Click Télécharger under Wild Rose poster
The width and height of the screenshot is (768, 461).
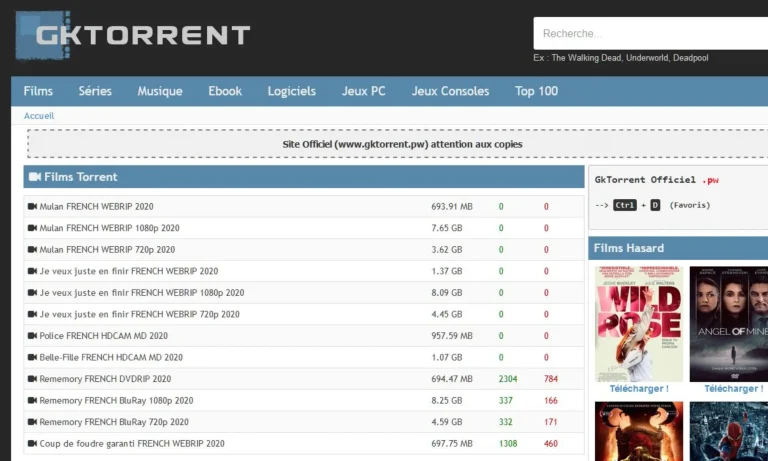click(638, 388)
